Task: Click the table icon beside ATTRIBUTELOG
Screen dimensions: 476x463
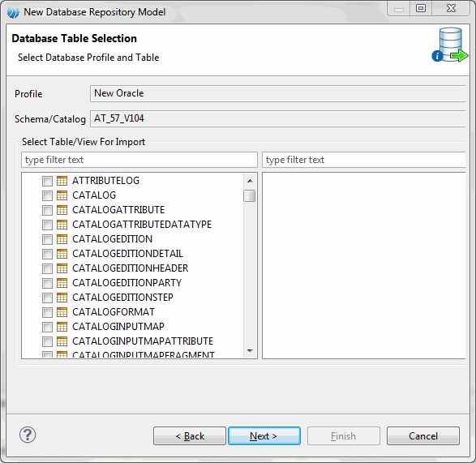Action: coord(62,181)
